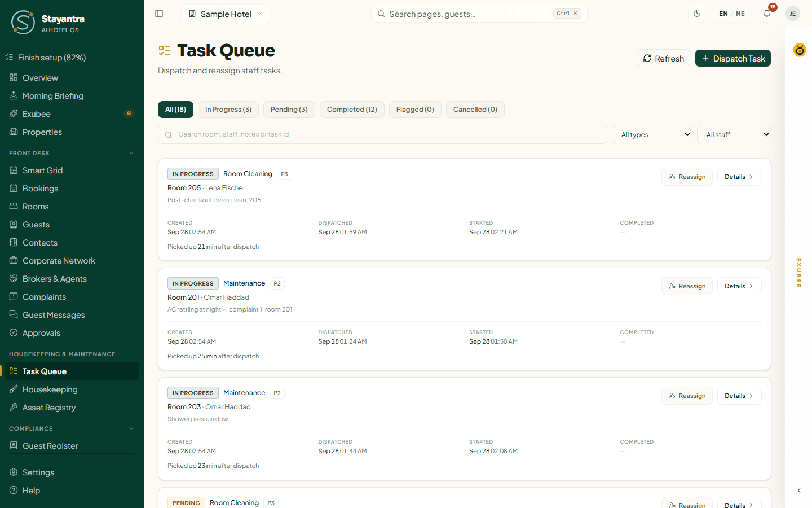Viewport: 812px width, 508px height.
Task: Switch to Pending (3) tab
Action: [289, 110]
